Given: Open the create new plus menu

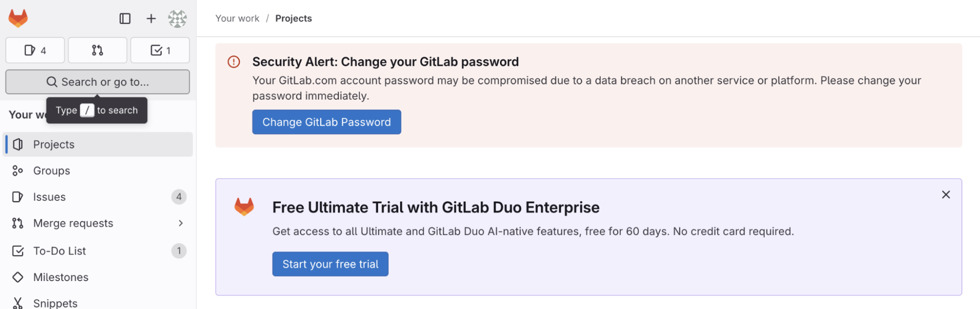Looking at the screenshot, I should [151, 19].
